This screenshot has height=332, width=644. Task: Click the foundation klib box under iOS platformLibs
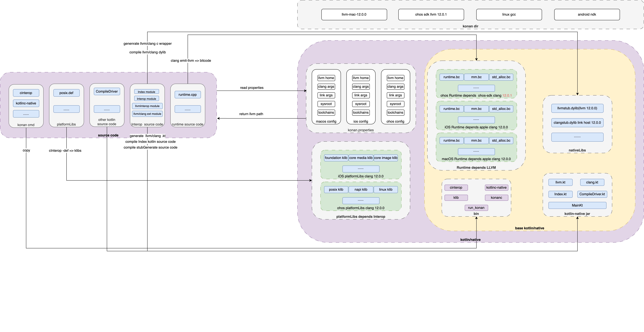(336, 158)
